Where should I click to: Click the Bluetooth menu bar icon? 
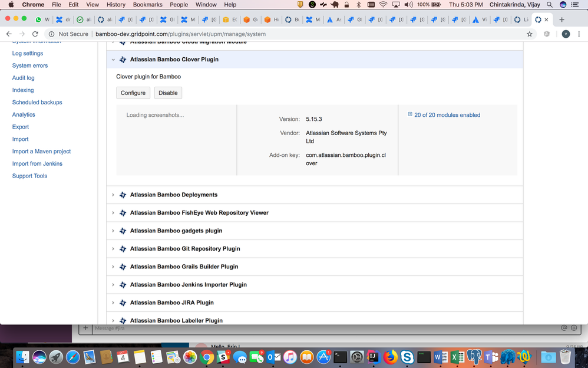coord(358,5)
